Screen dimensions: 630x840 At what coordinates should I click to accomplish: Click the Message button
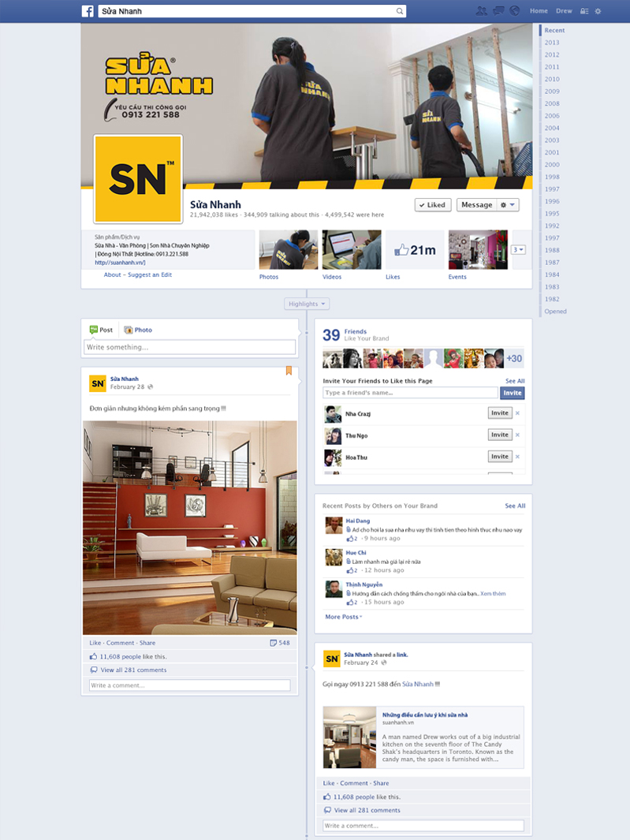tap(477, 204)
